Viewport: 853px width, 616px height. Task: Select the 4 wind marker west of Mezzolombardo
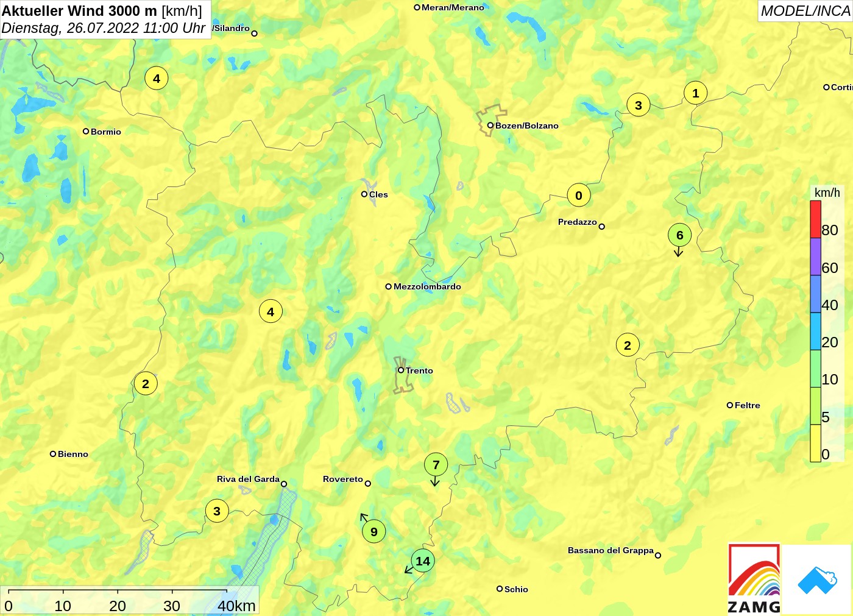[271, 312]
